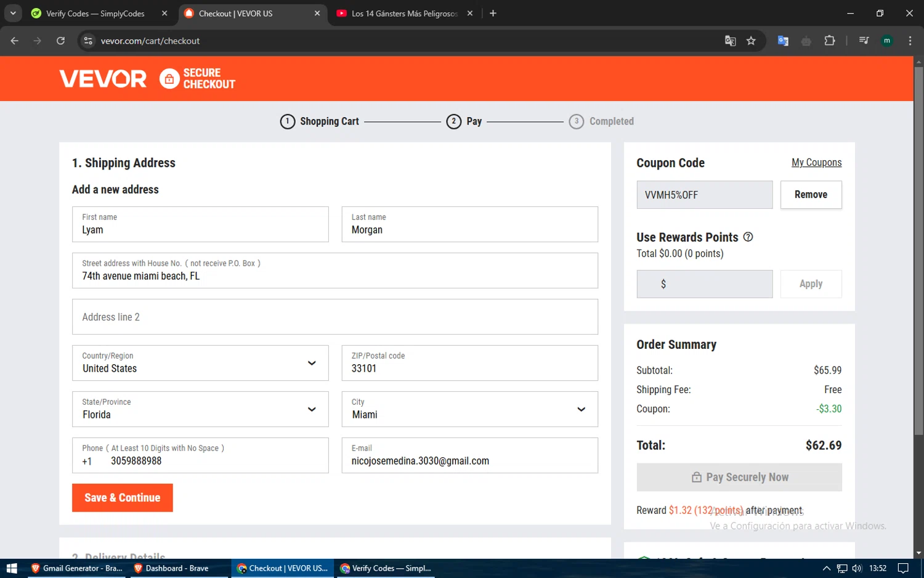
Task: Click the E-mail field
Action: coord(470,455)
